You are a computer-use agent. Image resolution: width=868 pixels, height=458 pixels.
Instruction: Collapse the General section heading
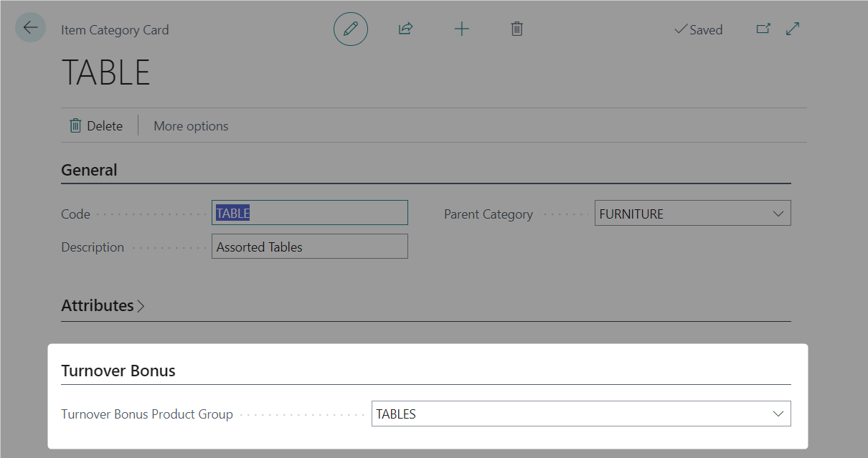[89, 170]
